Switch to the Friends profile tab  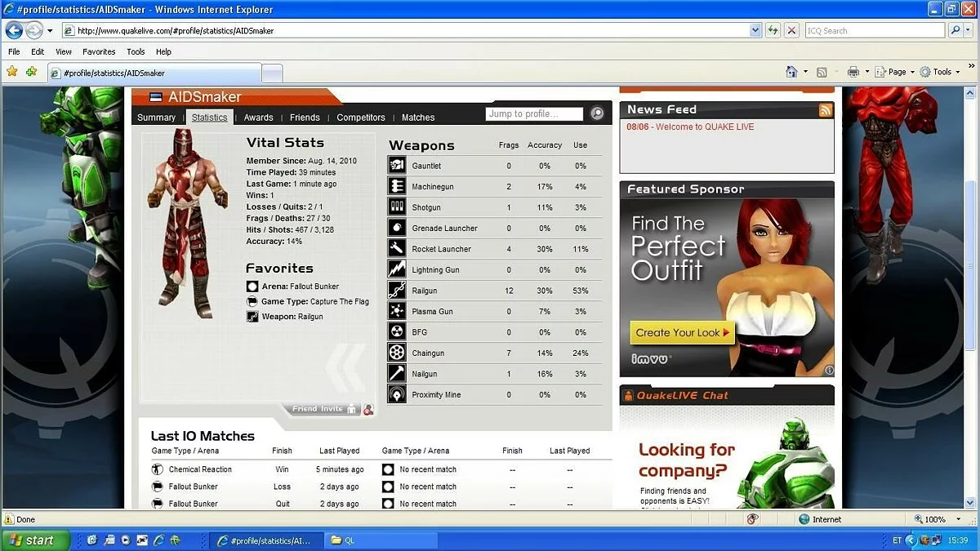pyautogui.click(x=305, y=118)
